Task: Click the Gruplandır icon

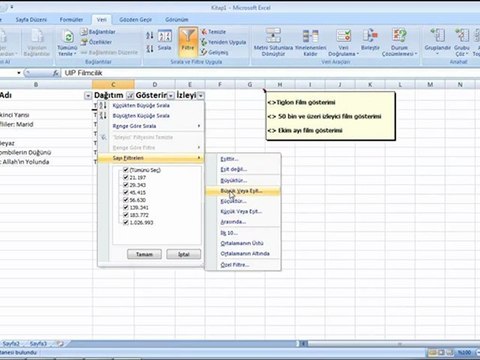Action: point(437,35)
